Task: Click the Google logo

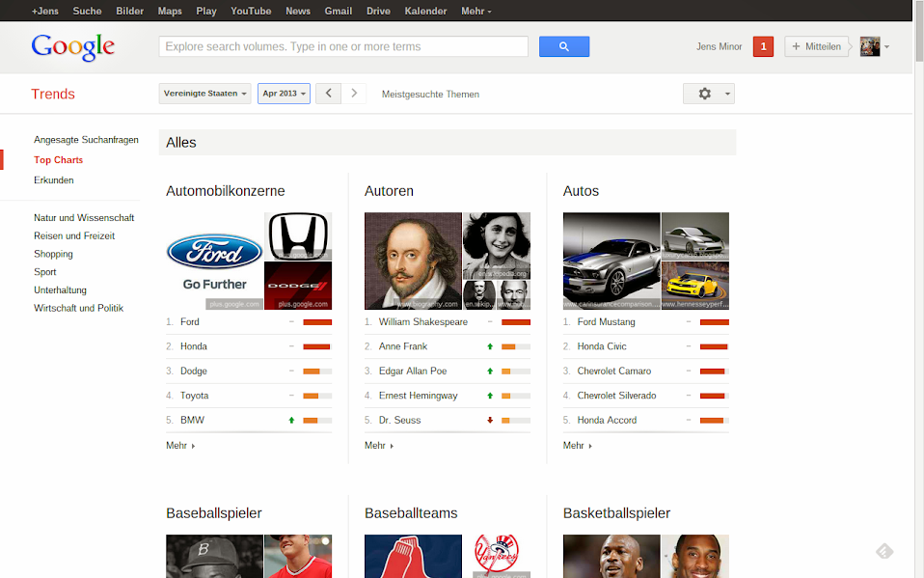Action: (x=73, y=46)
